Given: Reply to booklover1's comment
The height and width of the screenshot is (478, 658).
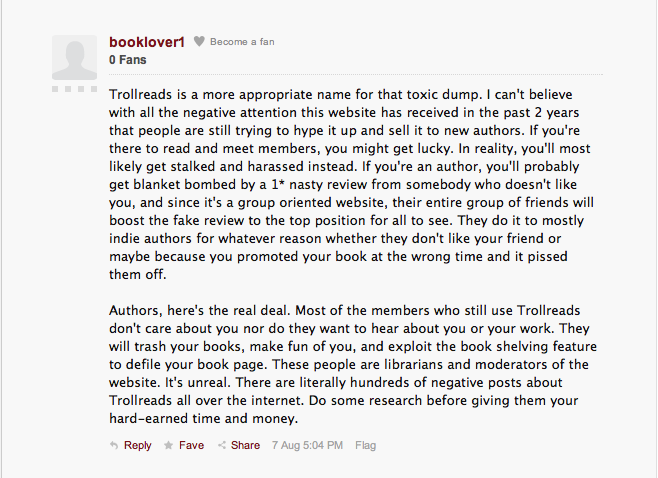Looking at the screenshot, I should (137, 445).
